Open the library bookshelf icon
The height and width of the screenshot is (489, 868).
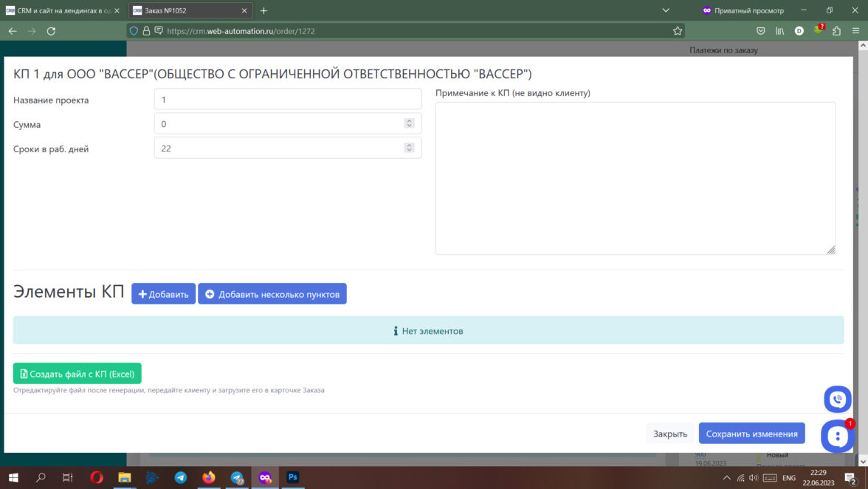point(779,31)
